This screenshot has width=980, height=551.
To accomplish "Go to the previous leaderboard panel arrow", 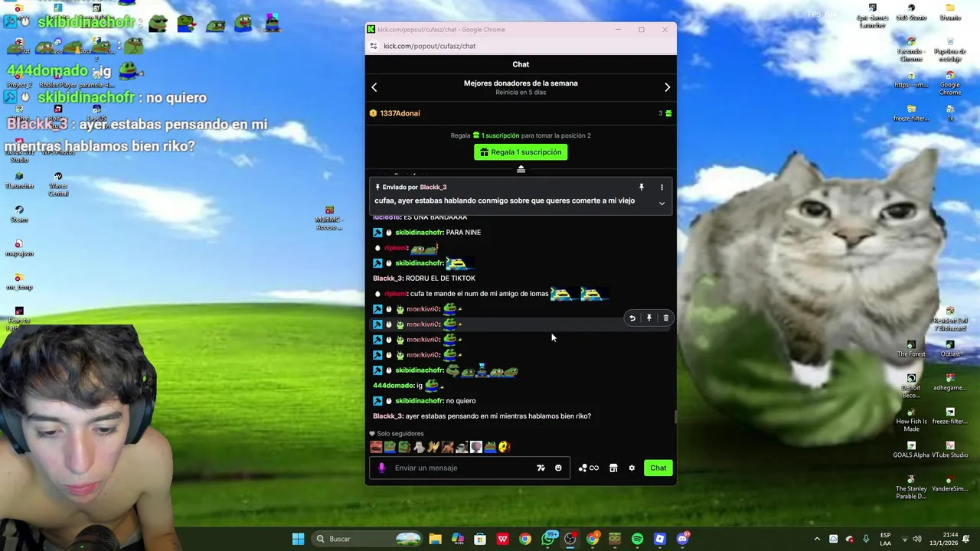I will tap(374, 87).
